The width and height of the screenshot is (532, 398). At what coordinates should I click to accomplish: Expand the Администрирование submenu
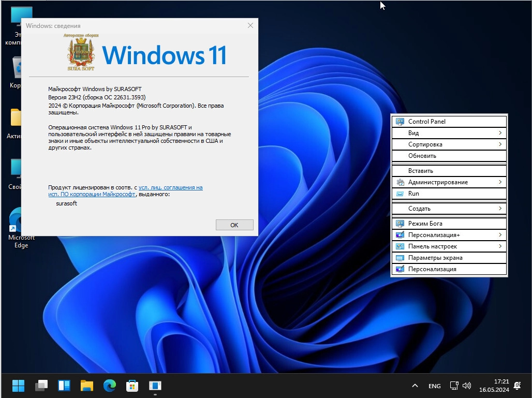coord(449,182)
